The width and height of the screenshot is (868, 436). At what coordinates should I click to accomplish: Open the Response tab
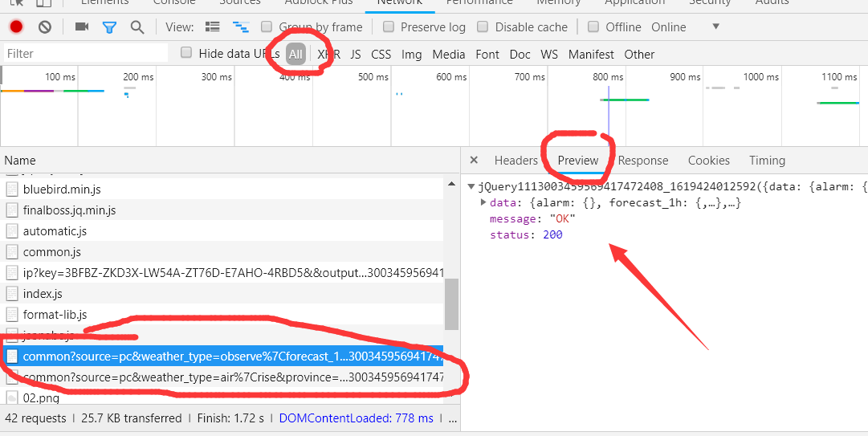tap(642, 161)
